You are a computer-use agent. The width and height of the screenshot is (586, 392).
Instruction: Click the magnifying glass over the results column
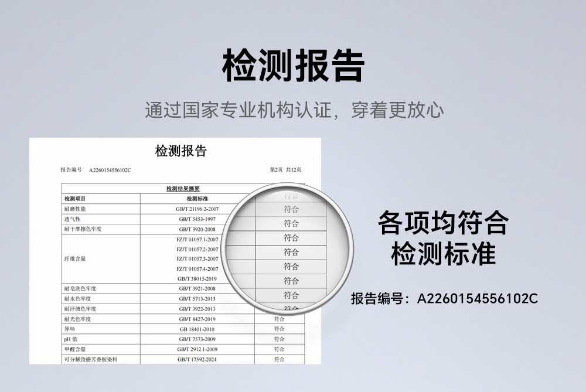pyautogui.click(x=291, y=251)
